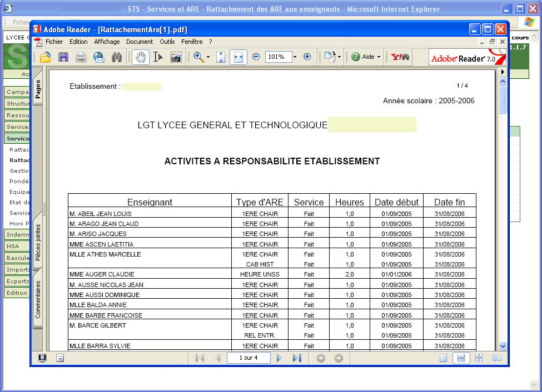Click the document vertical scrollbar thumb
The image size is (542, 392).
click(503, 99)
